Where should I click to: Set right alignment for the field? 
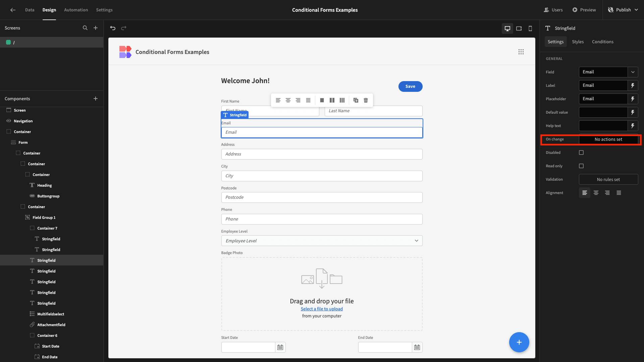pyautogui.click(x=607, y=193)
